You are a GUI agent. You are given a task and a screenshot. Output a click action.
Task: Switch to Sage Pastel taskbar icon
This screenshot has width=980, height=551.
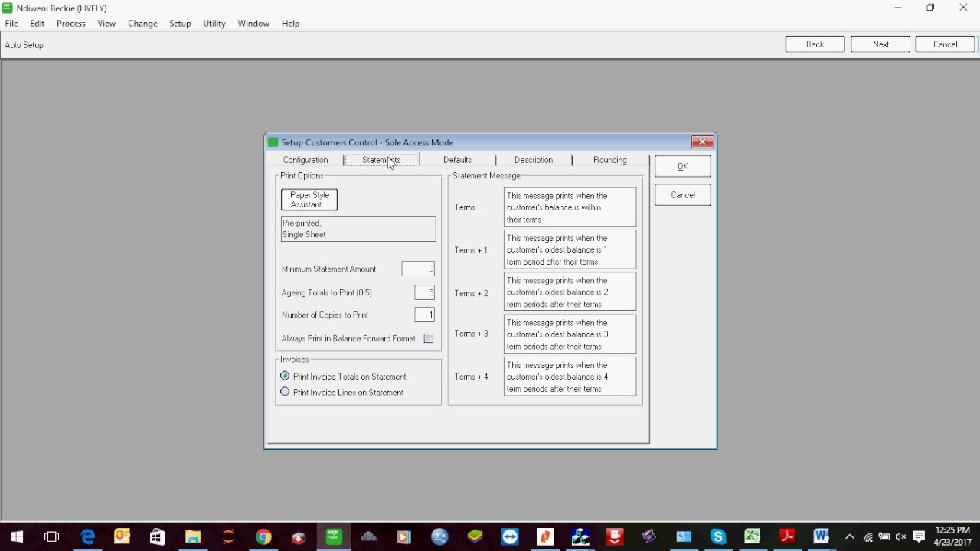point(333,537)
